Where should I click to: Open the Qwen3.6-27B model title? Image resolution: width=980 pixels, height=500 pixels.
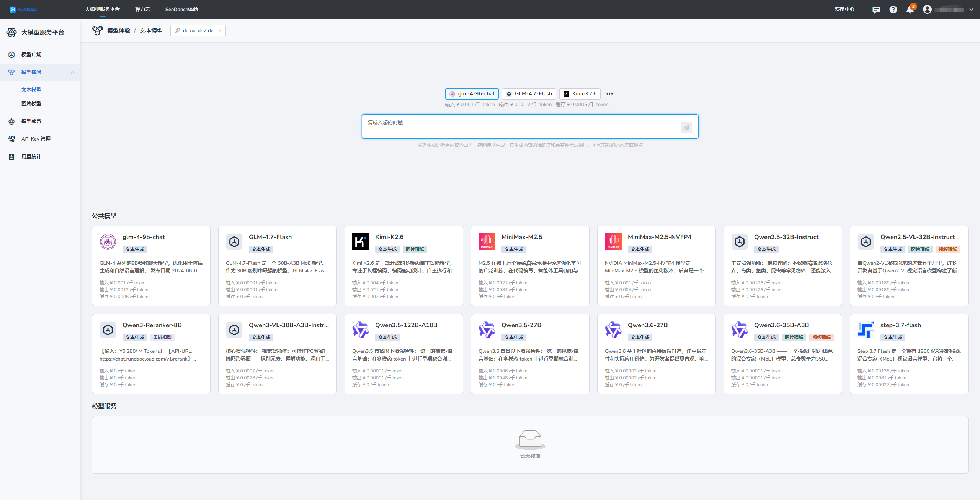(x=648, y=325)
